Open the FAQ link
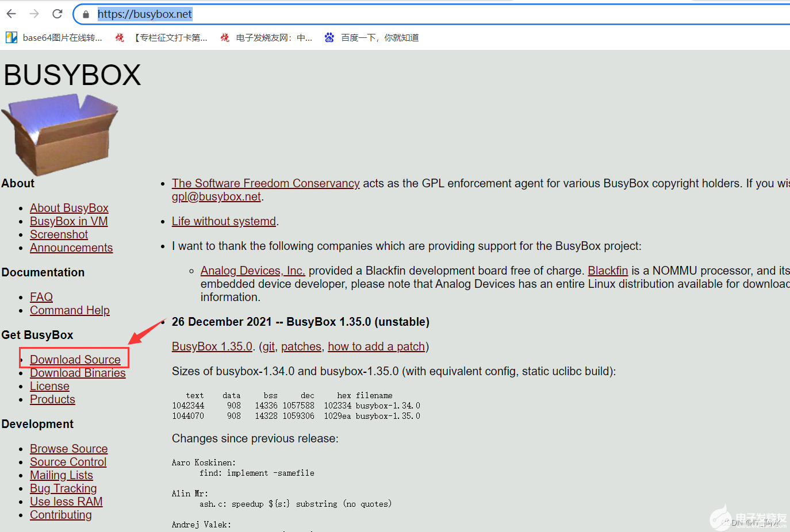 41,297
